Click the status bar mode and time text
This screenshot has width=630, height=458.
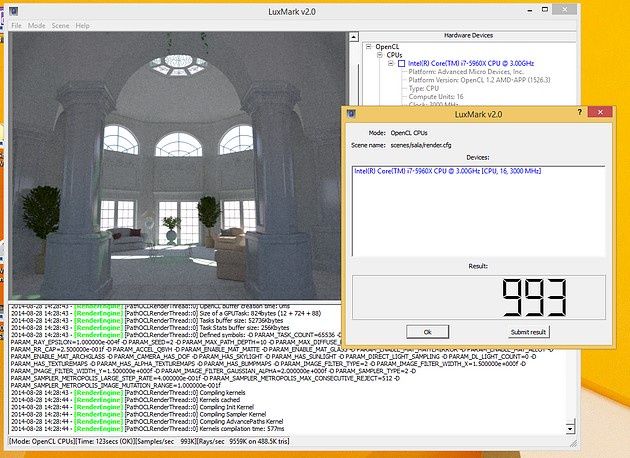(x=149, y=441)
